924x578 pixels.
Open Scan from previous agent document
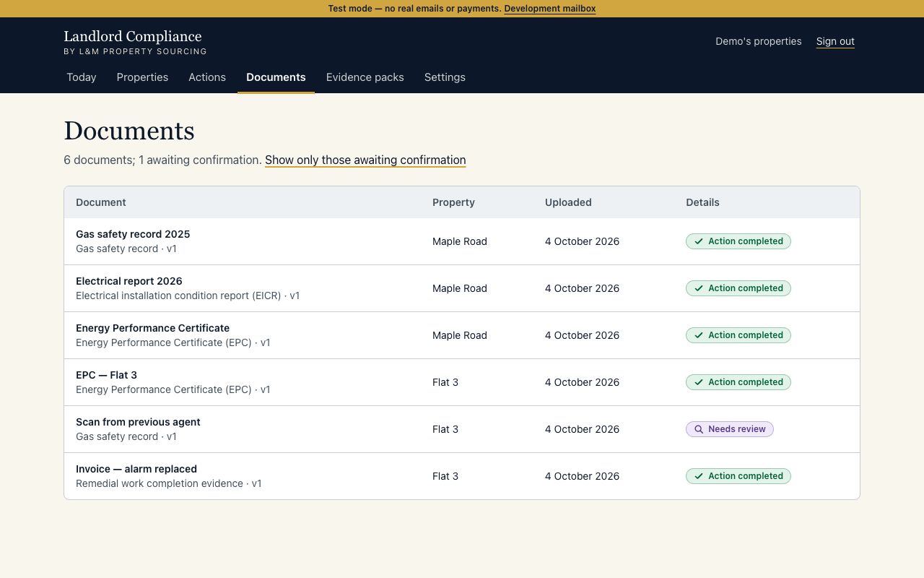click(x=138, y=422)
